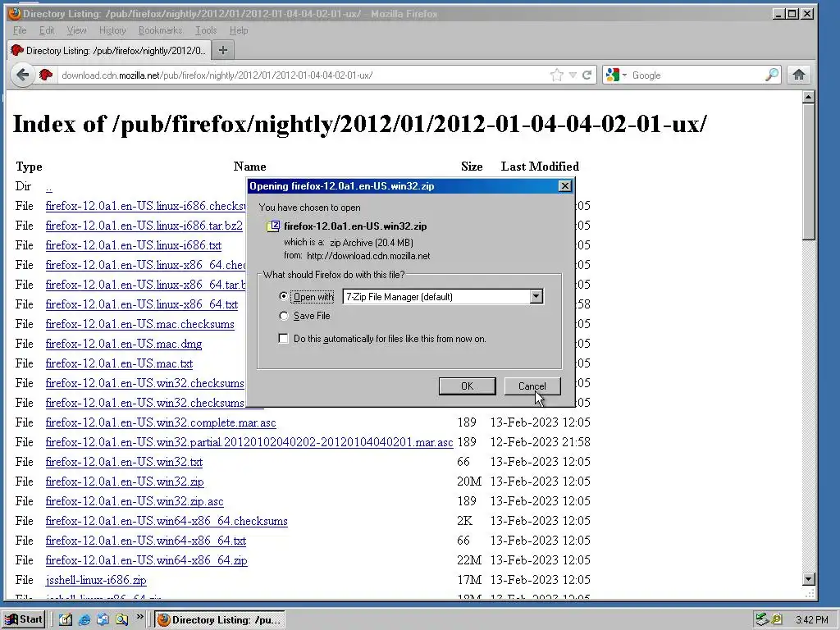This screenshot has width=840, height=630.
Task: Open firefox-12.0a1.en-US.linux-i686.txt link
Action: 134,245
